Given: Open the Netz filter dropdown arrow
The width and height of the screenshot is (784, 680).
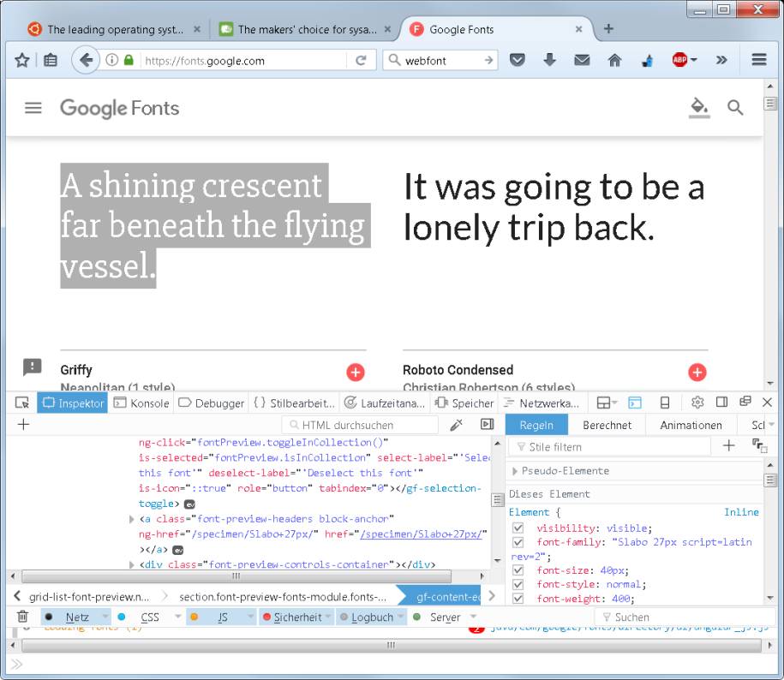Looking at the screenshot, I should (105, 617).
